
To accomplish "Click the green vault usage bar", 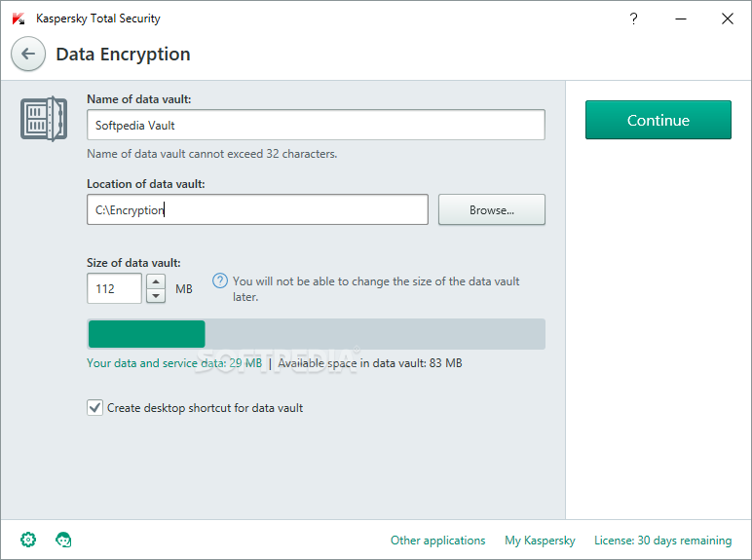I will [147, 334].
